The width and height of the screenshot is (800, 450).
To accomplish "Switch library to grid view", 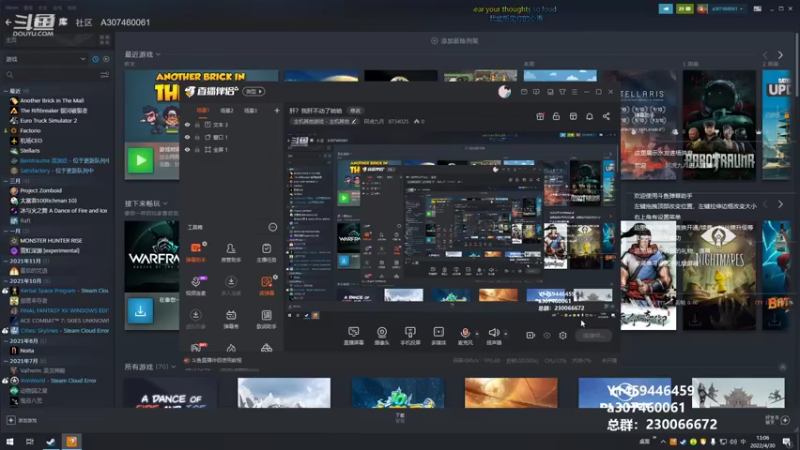I will [x=105, y=40].
